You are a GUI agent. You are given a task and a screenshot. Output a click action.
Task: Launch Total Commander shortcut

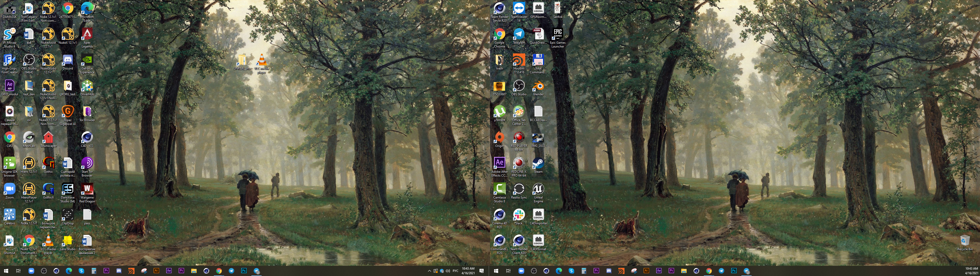[x=538, y=64]
